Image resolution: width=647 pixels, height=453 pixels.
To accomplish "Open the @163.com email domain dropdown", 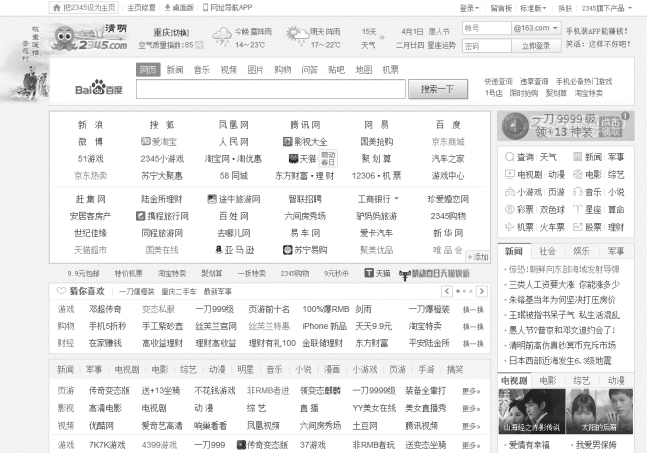I will 536,28.
